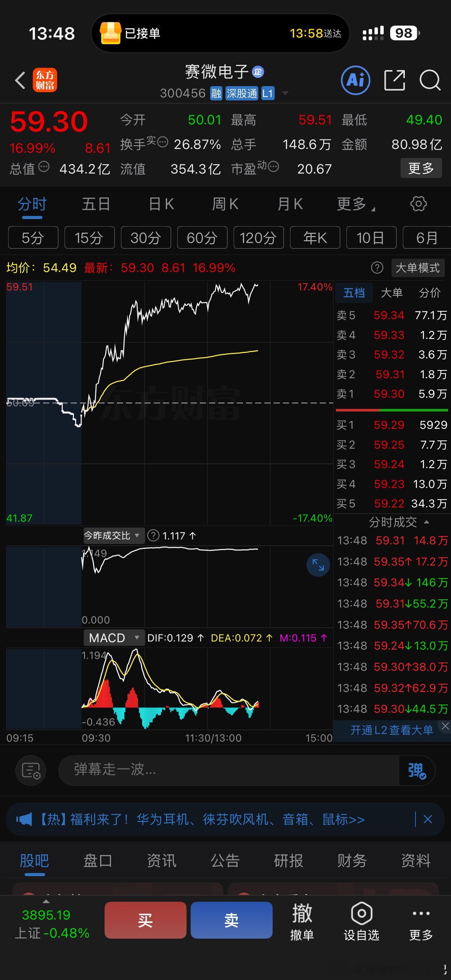This screenshot has width=451, height=980.
Task: Expand the 上证 index bar arrow
Action: click(x=46, y=901)
